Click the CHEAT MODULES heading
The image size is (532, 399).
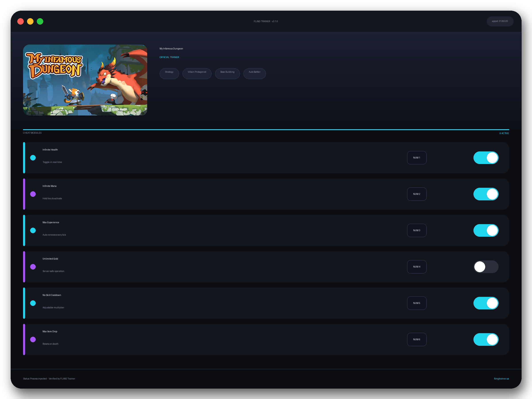pyautogui.click(x=32, y=133)
